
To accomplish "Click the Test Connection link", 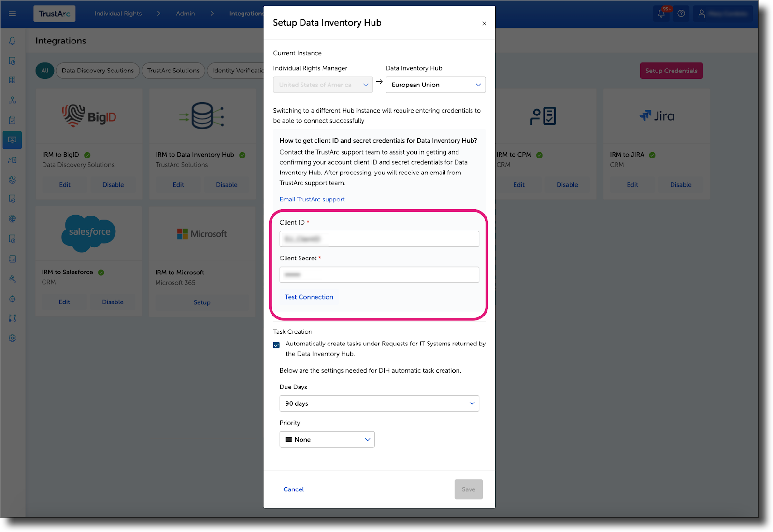I will [309, 297].
